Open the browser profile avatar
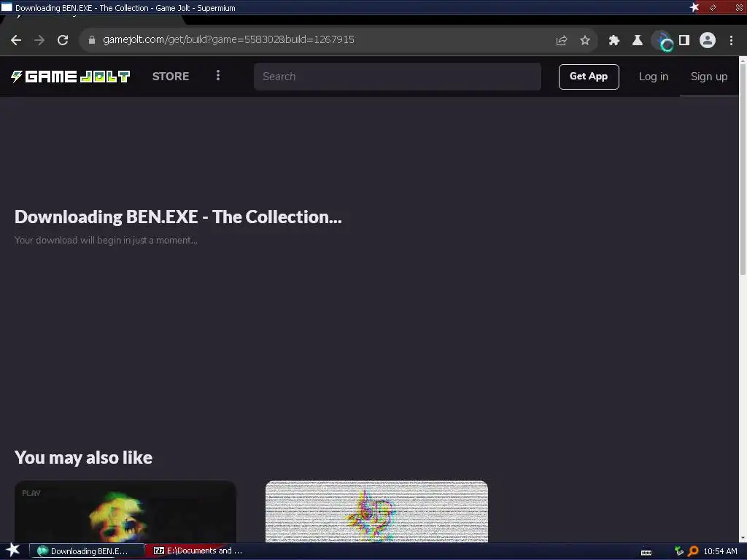747x560 pixels. coord(708,40)
